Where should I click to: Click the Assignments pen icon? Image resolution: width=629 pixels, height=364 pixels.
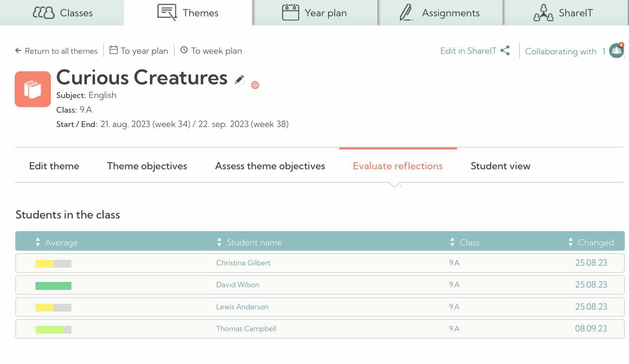coord(405,12)
